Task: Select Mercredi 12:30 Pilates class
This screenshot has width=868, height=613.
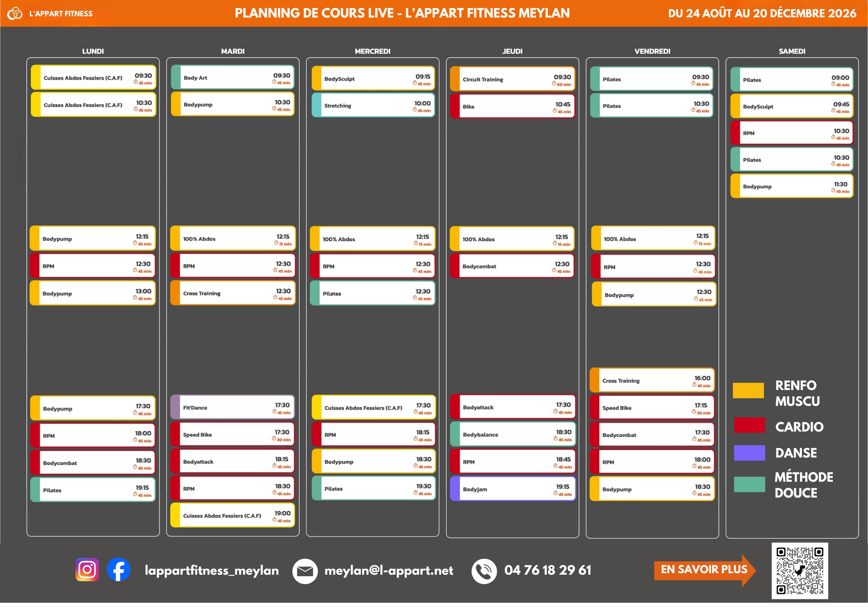Action: point(373,293)
